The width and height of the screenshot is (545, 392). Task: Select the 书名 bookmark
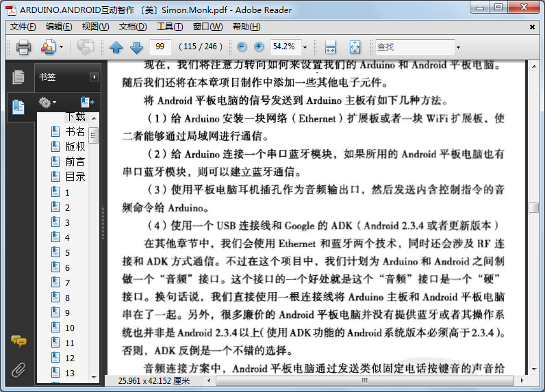click(x=75, y=131)
